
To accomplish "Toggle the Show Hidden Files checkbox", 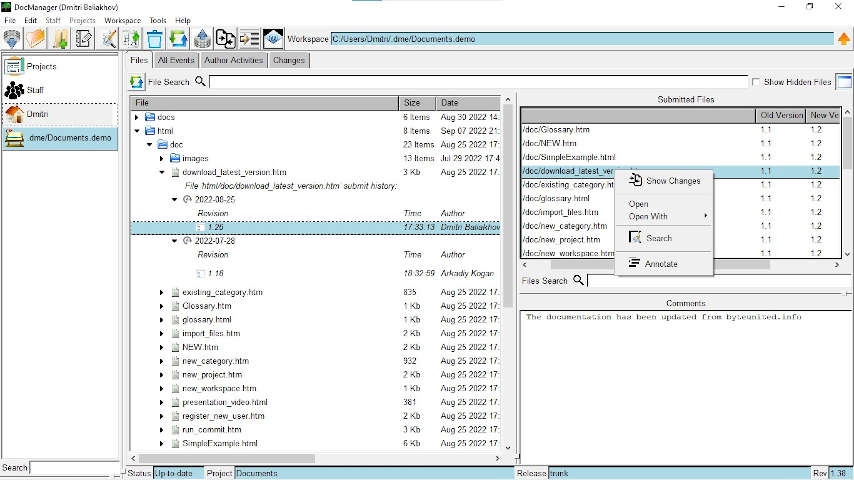I will pyautogui.click(x=757, y=82).
